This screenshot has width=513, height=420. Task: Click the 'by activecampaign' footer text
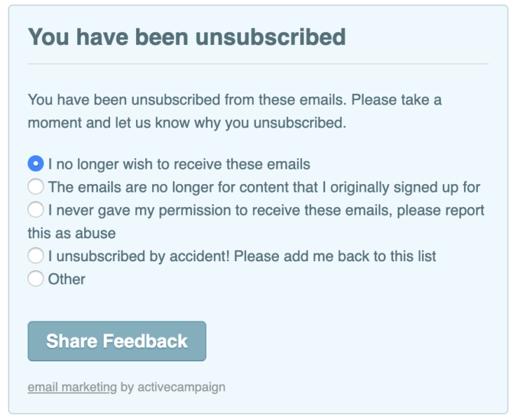pos(172,387)
